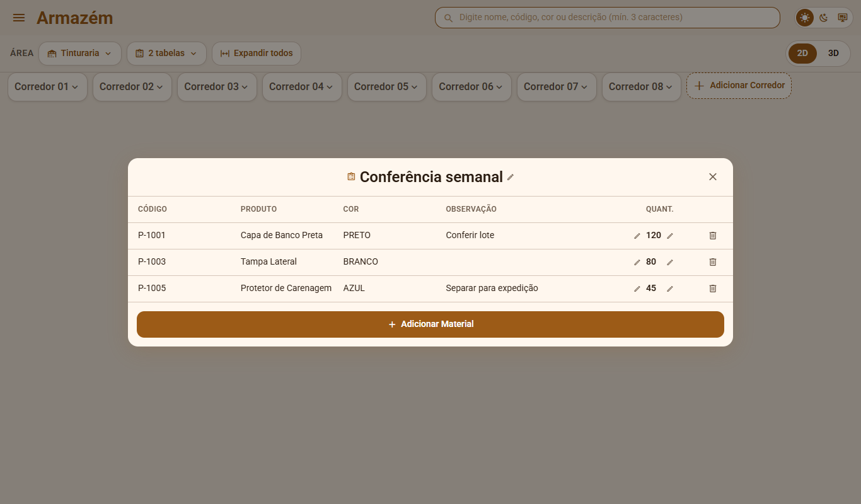Close the Conferência semanal dialog
Screen dimensions: 861x504
tap(713, 177)
